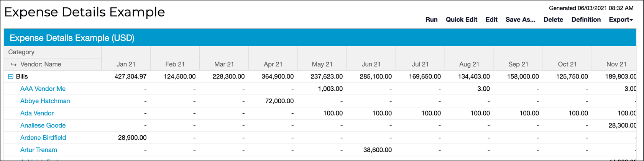Open AAA Vendor Me vendor link
The height and width of the screenshot is (161, 644).
(x=43, y=89)
